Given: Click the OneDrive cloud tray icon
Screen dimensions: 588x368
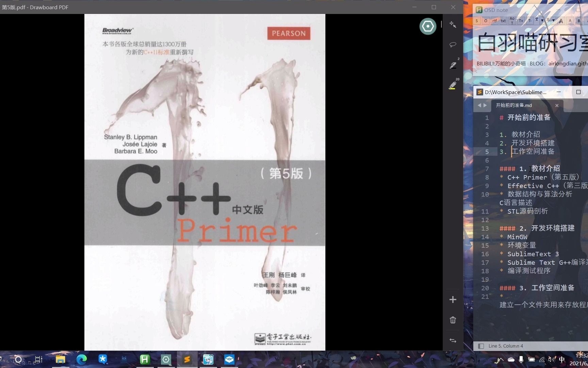Looking at the screenshot, I should pos(511,360).
